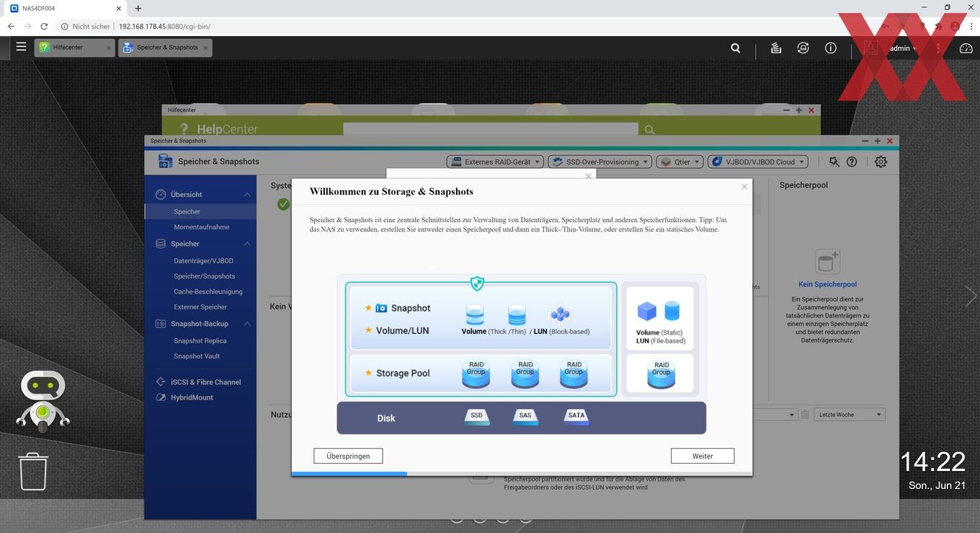Collapse the Snapshot-Backup sidebar section
This screenshot has width=980, height=533.
tap(247, 324)
